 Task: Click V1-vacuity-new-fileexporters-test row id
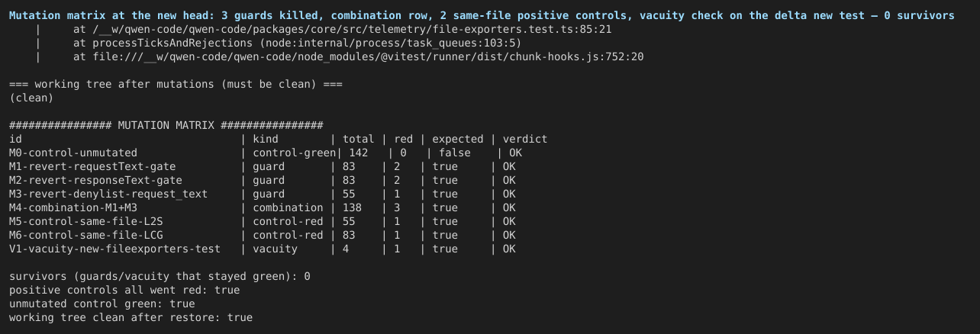(114, 249)
